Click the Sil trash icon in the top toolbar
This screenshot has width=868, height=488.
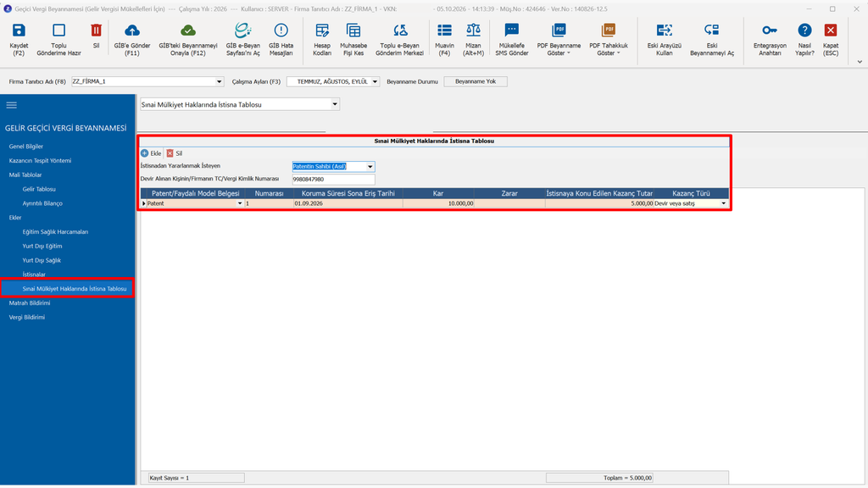tap(97, 31)
